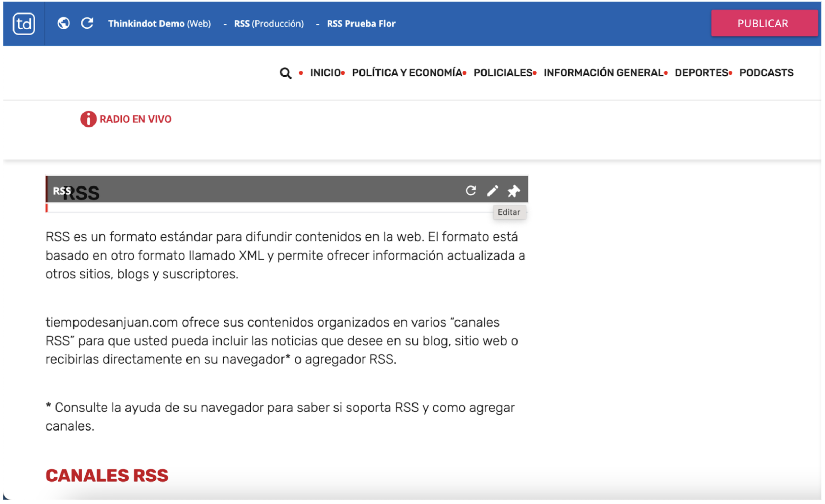Image resolution: width=825 pixels, height=504 pixels.
Task: Click the pencil edit icon on RSS bar
Action: (x=492, y=191)
